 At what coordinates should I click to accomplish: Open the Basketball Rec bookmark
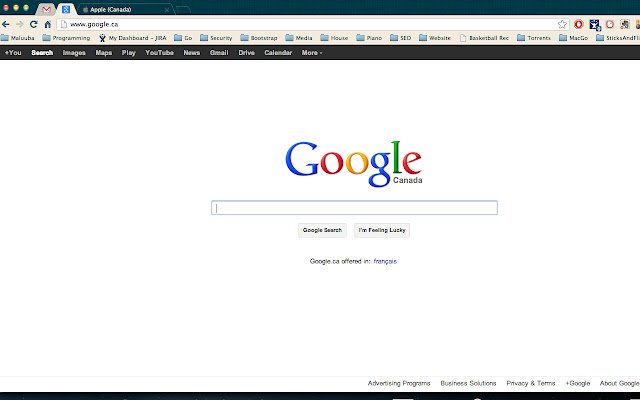point(484,38)
